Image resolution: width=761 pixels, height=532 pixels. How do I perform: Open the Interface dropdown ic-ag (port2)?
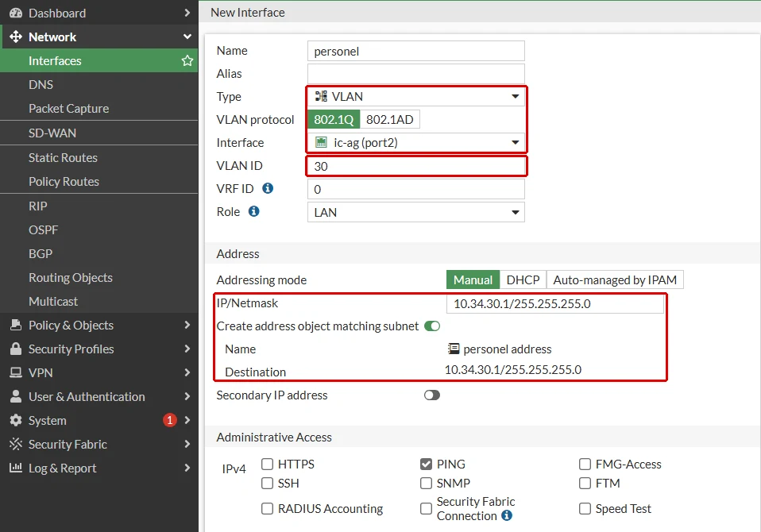coord(416,142)
